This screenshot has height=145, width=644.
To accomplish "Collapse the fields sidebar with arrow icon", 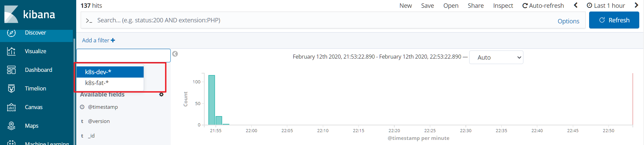I will pos(175,54).
